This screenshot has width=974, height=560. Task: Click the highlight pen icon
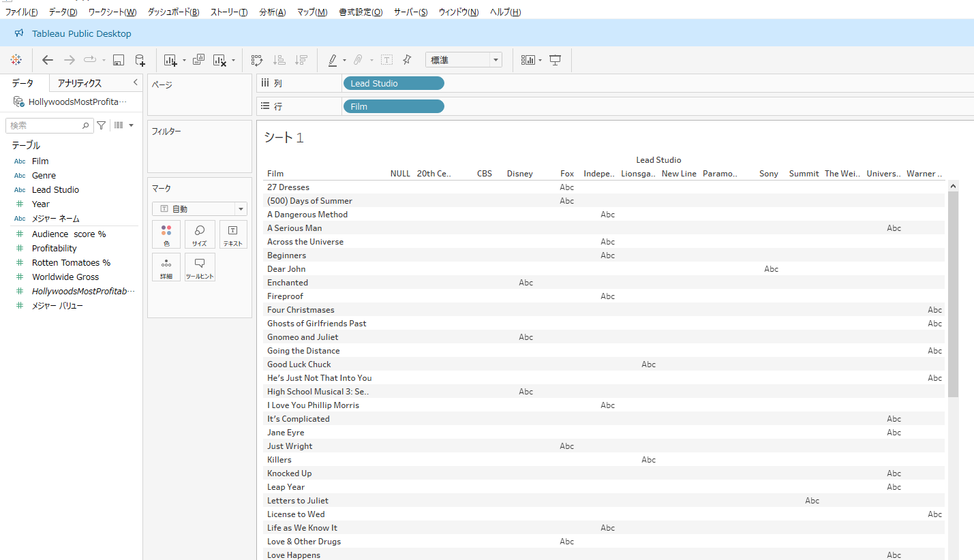tap(333, 60)
